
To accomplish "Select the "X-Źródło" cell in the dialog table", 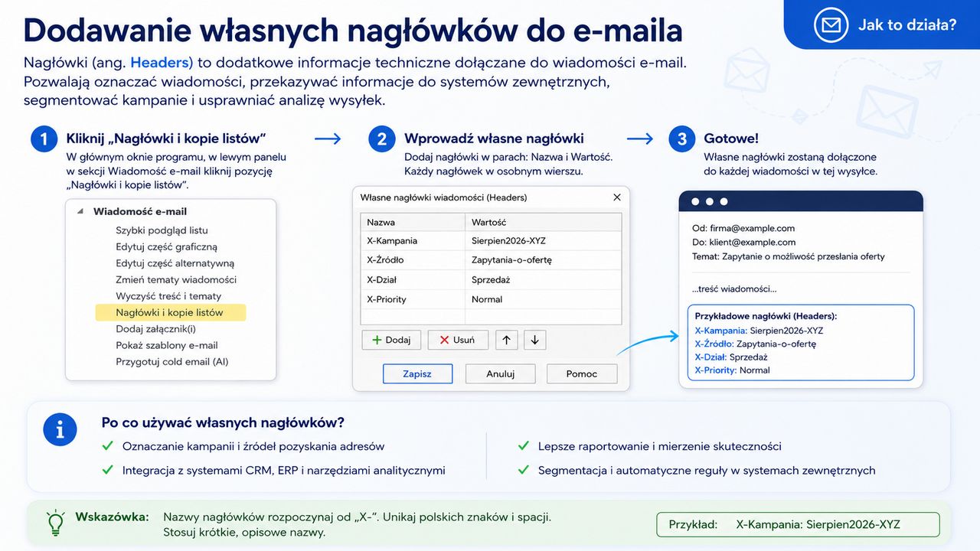I will (x=413, y=260).
